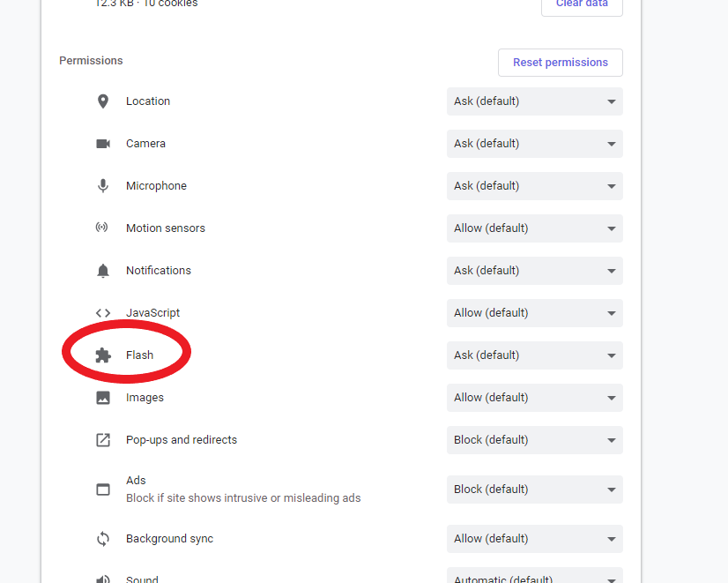Open the Notifications permission dropdown
This screenshot has width=728, height=583.
(x=534, y=271)
